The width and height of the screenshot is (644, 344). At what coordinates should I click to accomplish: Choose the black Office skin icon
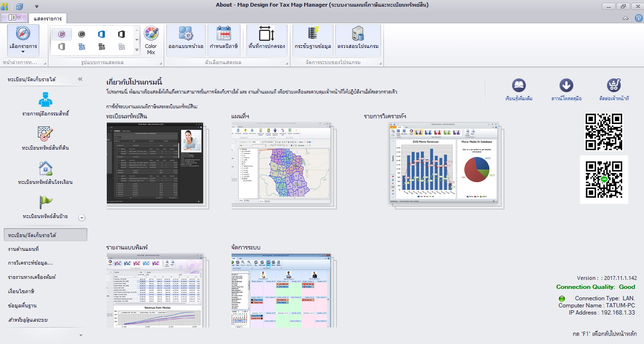click(121, 34)
